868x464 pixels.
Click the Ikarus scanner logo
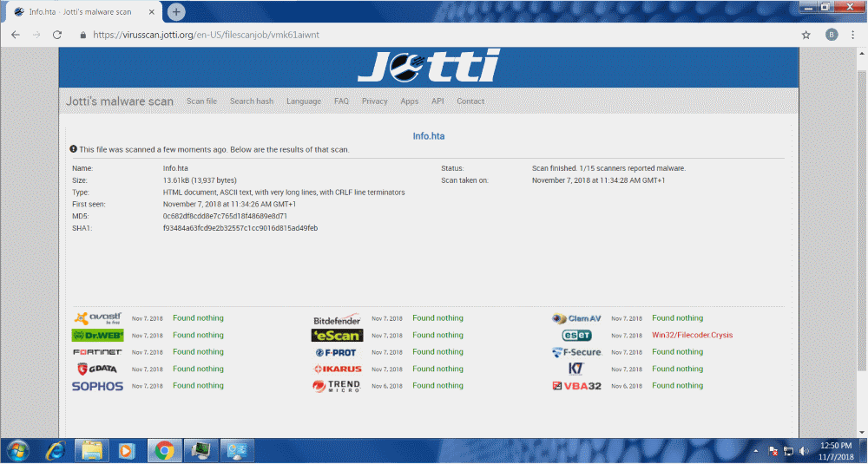tap(338, 369)
